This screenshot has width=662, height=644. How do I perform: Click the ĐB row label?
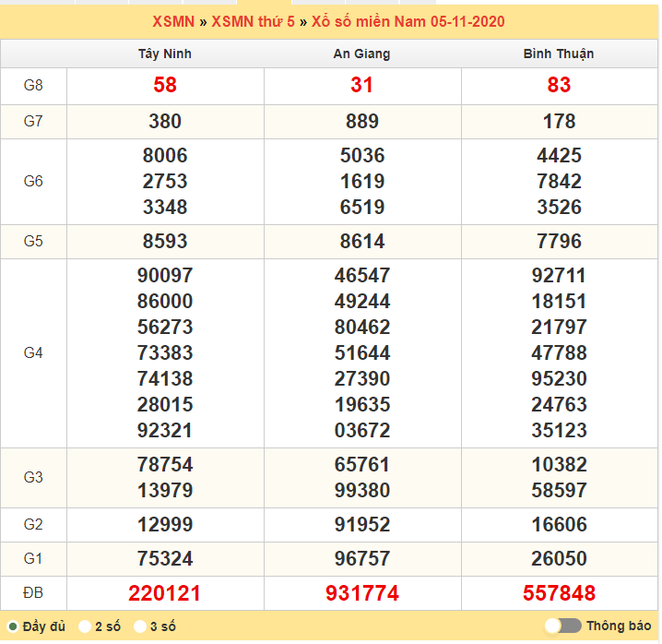pyautogui.click(x=33, y=593)
